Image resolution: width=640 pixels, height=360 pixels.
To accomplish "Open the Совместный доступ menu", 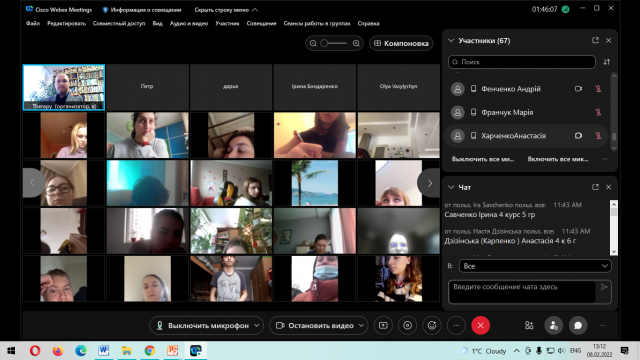I will pyautogui.click(x=119, y=23).
